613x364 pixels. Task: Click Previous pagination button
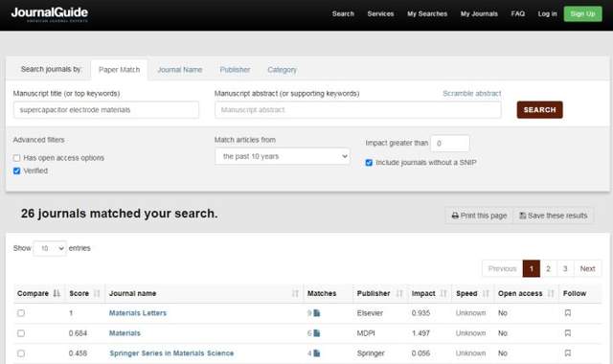(502, 268)
